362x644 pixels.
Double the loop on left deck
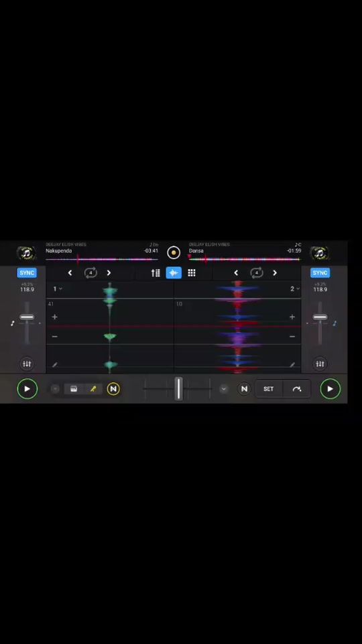(109, 273)
